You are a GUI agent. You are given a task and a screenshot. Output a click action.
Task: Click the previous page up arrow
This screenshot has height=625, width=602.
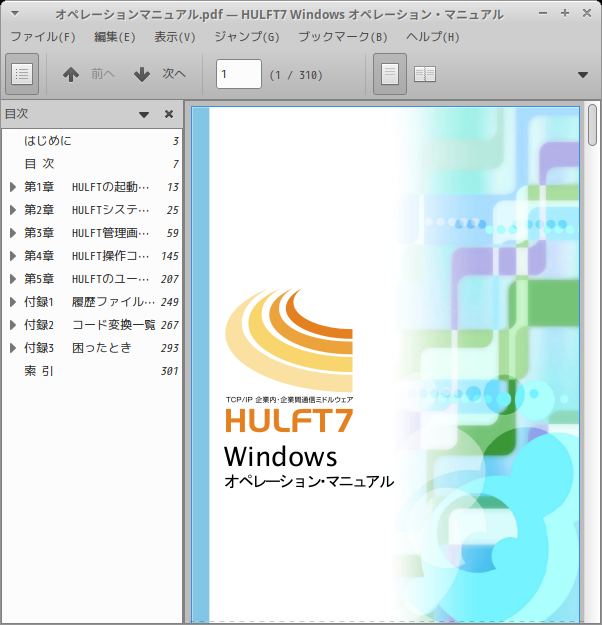tap(71, 74)
